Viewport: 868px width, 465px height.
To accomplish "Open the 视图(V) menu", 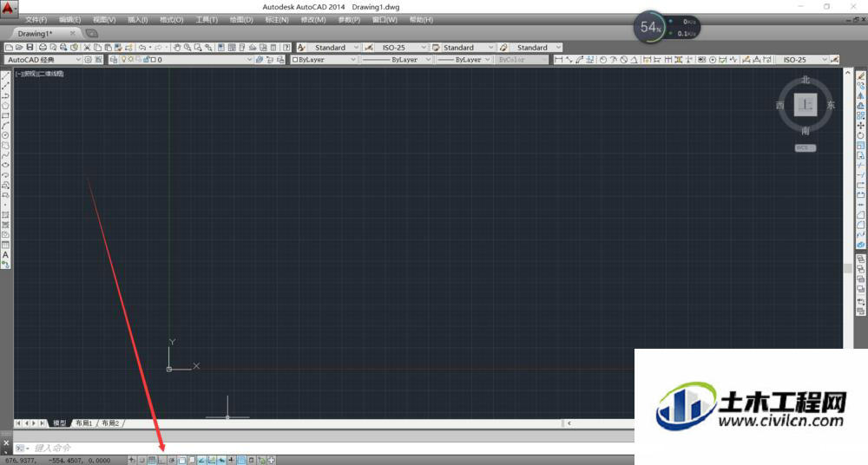I will tap(104, 20).
